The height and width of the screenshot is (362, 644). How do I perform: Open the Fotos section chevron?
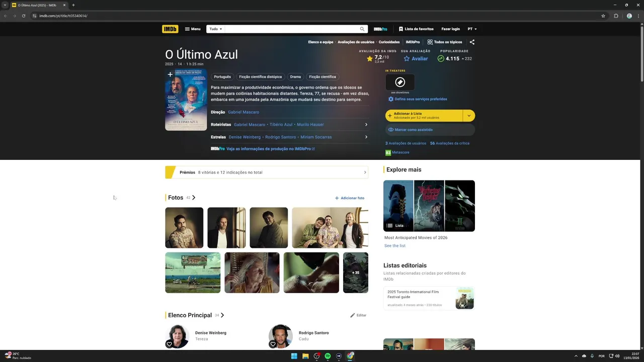(194, 198)
